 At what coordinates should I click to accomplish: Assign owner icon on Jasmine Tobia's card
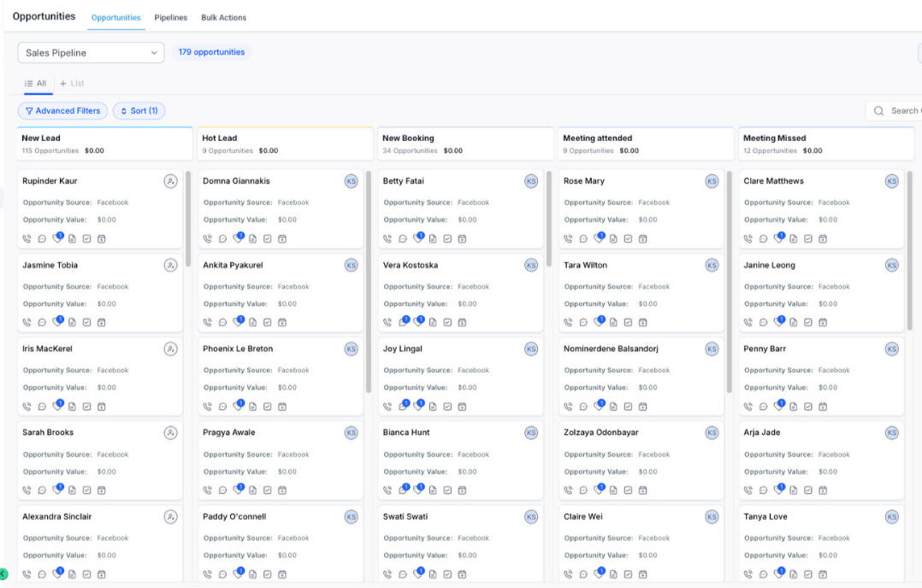tap(170, 265)
